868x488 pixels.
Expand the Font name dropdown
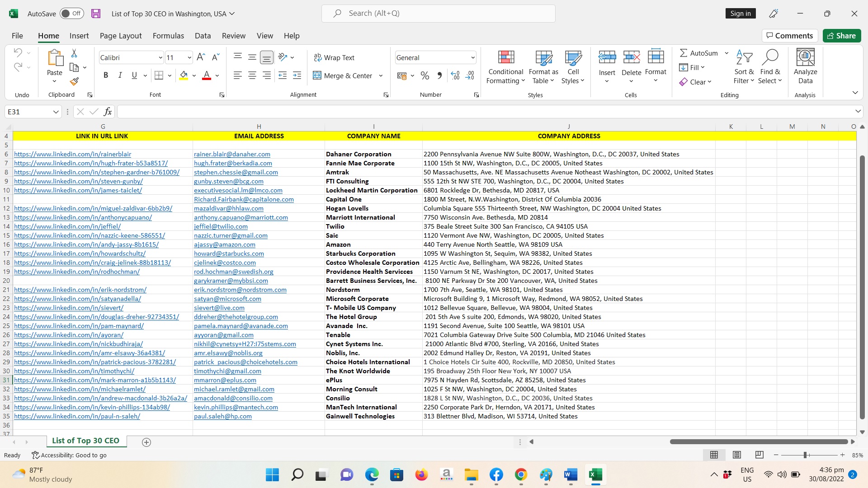tap(160, 57)
